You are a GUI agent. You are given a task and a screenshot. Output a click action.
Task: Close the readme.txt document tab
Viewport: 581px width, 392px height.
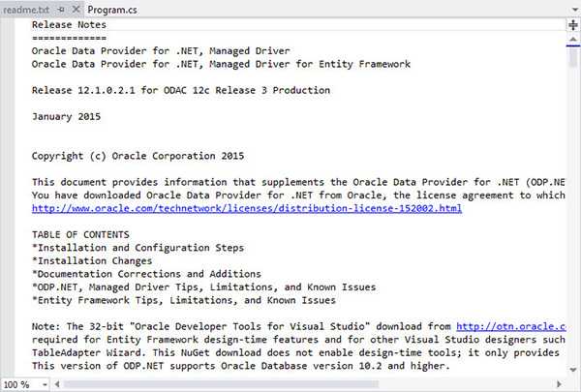[76, 10]
